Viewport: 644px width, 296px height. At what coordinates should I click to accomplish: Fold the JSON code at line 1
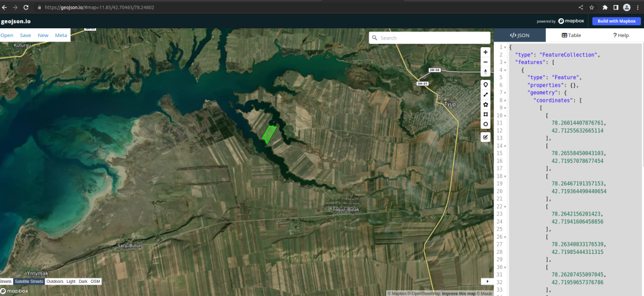click(505, 47)
